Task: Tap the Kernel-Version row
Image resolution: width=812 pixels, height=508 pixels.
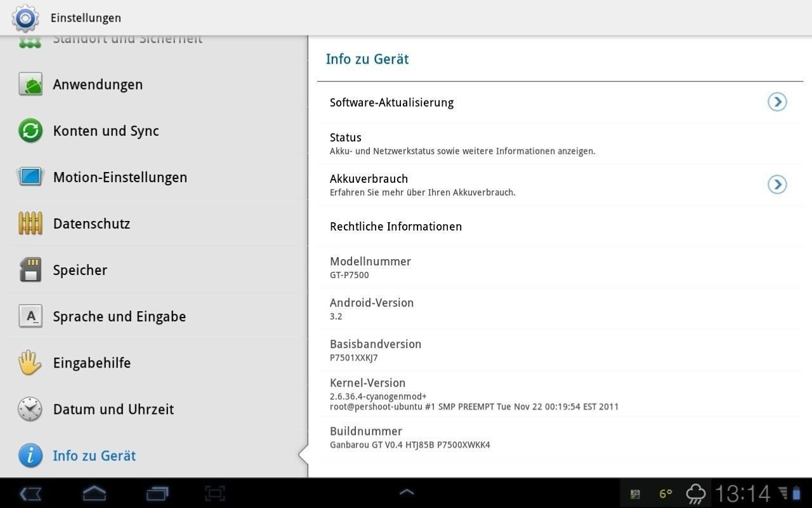Action: 560,394
